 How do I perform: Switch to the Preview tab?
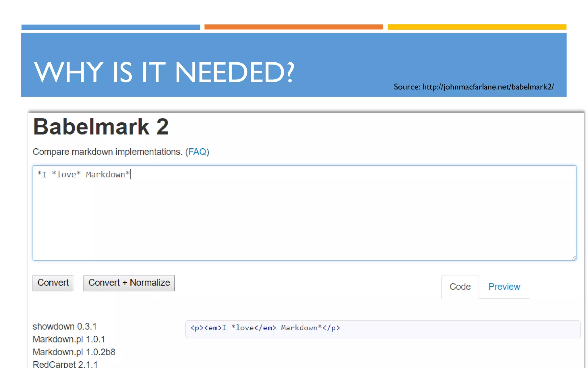click(x=504, y=287)
